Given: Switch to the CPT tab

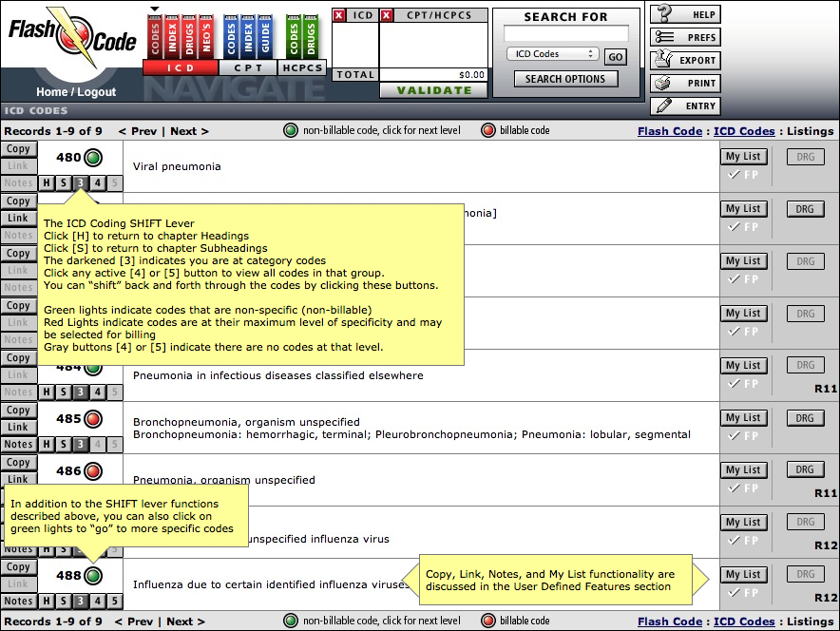Looking at the screenshot, I should [248, 68].
